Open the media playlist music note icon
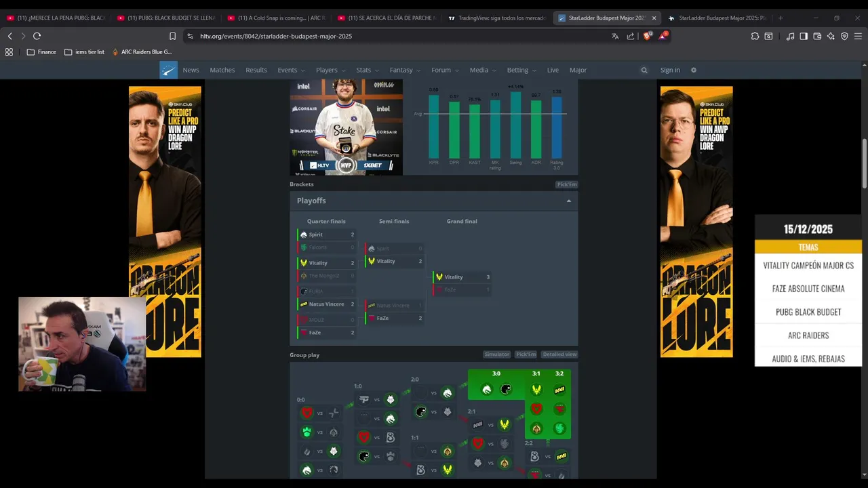 (x=790, y=36)
